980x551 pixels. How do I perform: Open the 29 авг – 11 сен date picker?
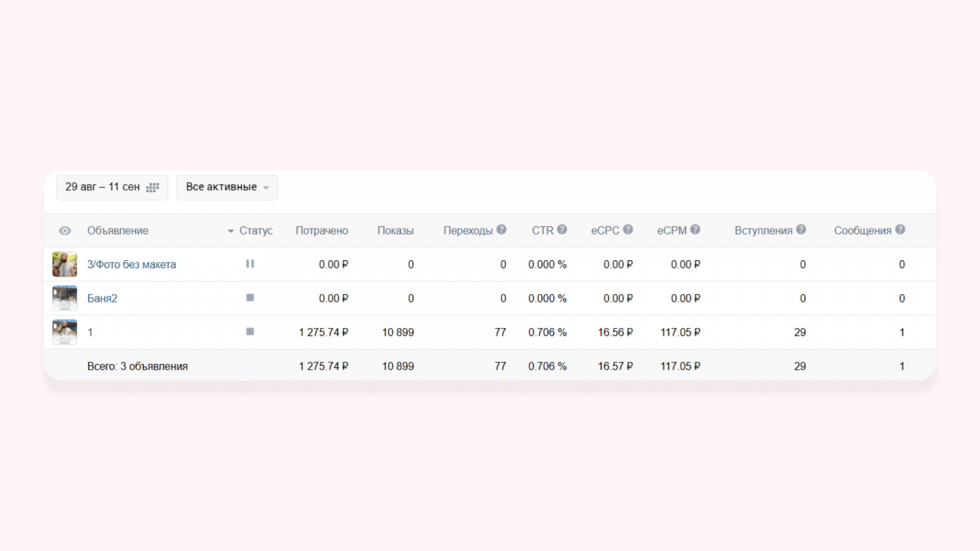coord(112,187)
